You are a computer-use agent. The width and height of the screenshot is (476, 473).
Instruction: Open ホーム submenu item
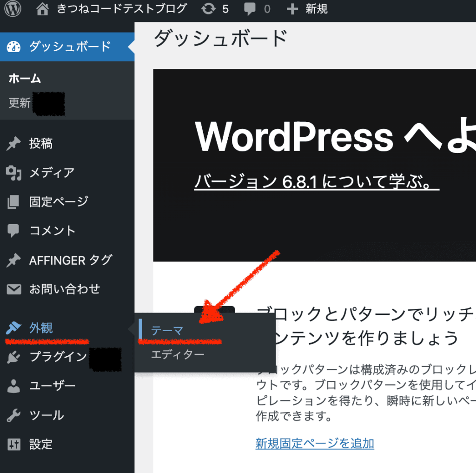[x=25, y=79]
